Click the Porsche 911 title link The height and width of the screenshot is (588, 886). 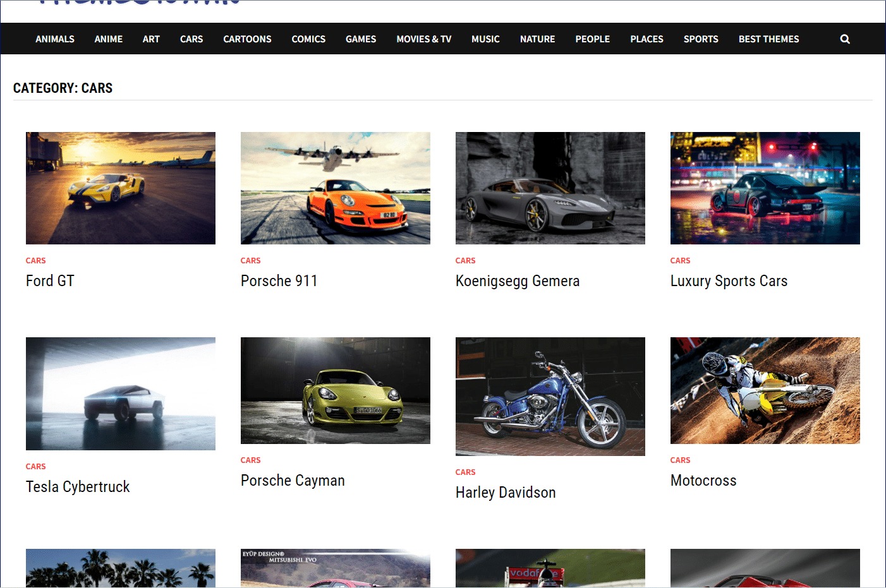coord(279,281)
